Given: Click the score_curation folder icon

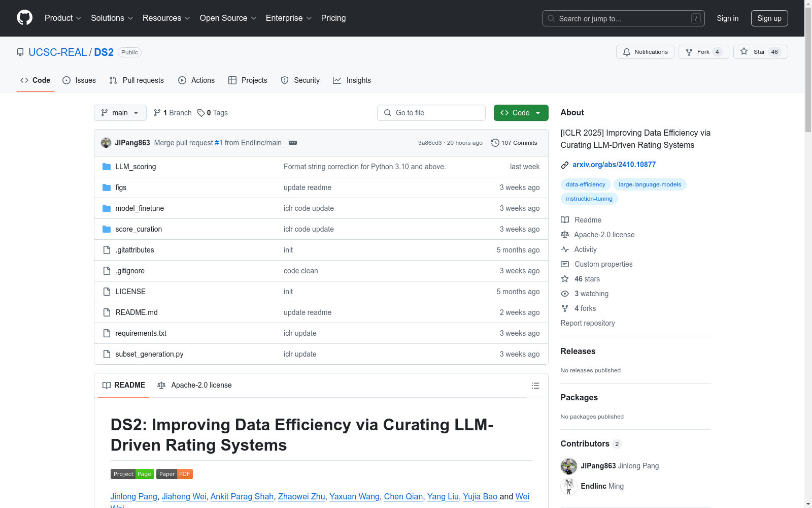Looking at the screenshot, I should click(107, 229).
